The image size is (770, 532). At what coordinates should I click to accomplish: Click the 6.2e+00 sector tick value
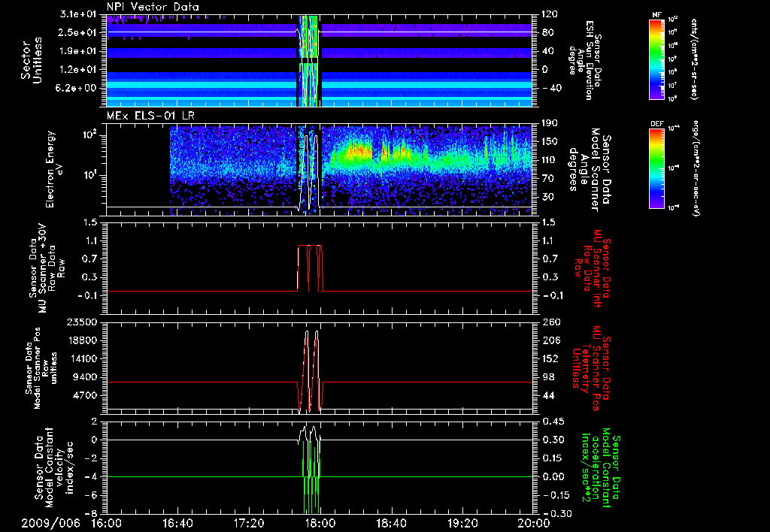tap(77, 89)
